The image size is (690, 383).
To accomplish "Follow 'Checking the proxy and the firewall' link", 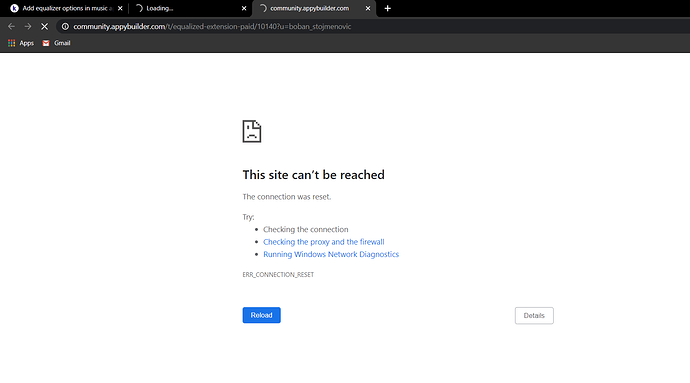I will [x=323, y=242].
